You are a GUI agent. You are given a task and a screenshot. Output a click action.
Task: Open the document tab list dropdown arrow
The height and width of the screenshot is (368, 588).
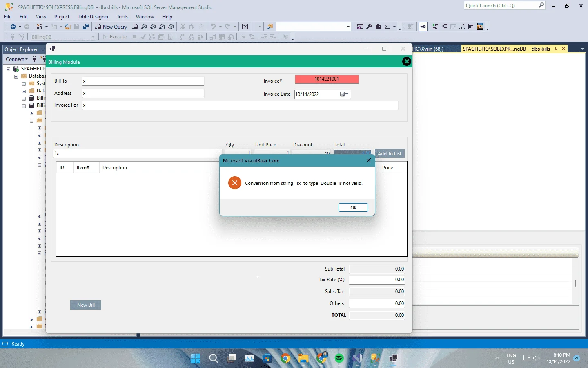click(x=582, y=49)
